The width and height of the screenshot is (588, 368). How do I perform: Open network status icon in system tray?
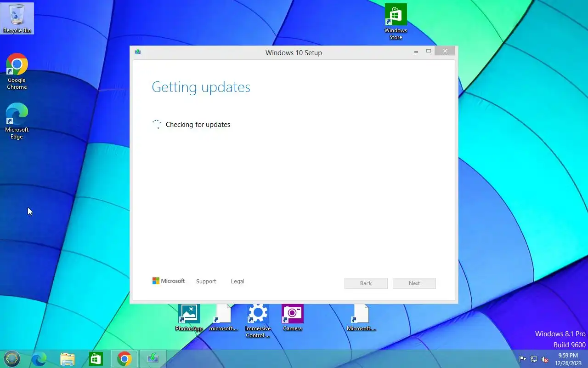click(534, 359)
